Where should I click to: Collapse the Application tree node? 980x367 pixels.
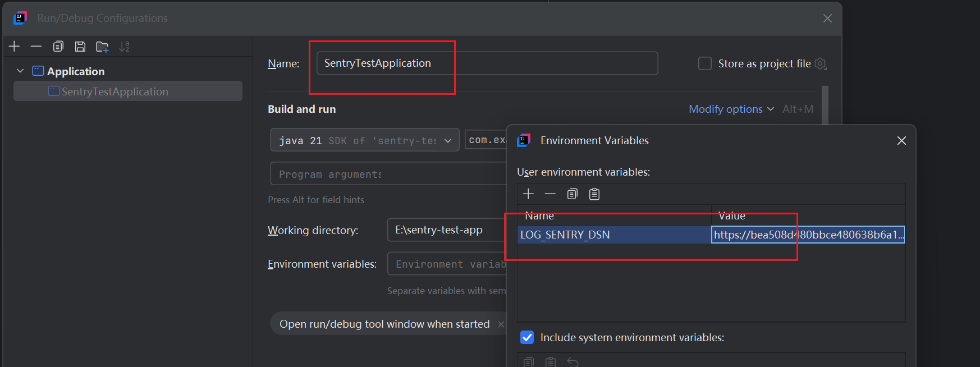pos(20,71)
